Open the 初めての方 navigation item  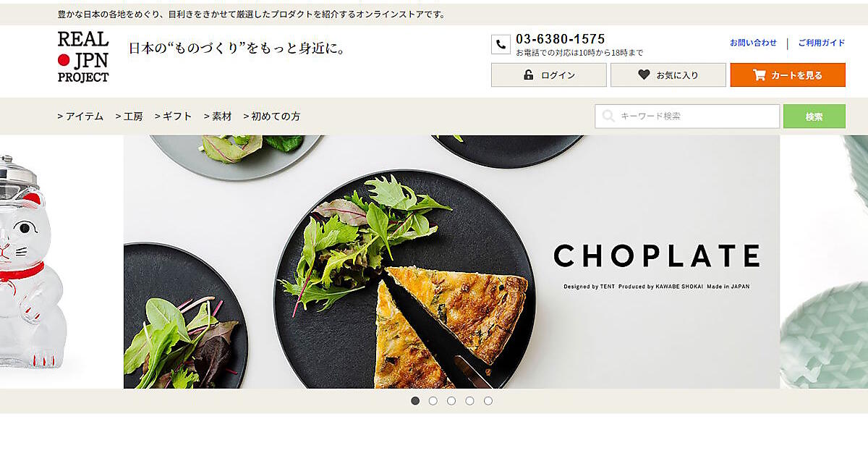coord(272,116)
